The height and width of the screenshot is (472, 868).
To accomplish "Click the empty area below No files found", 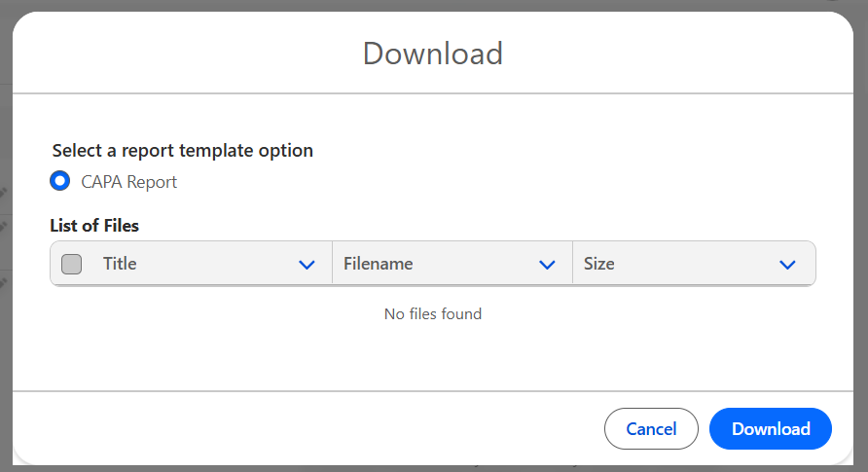I will coord(433,358).
